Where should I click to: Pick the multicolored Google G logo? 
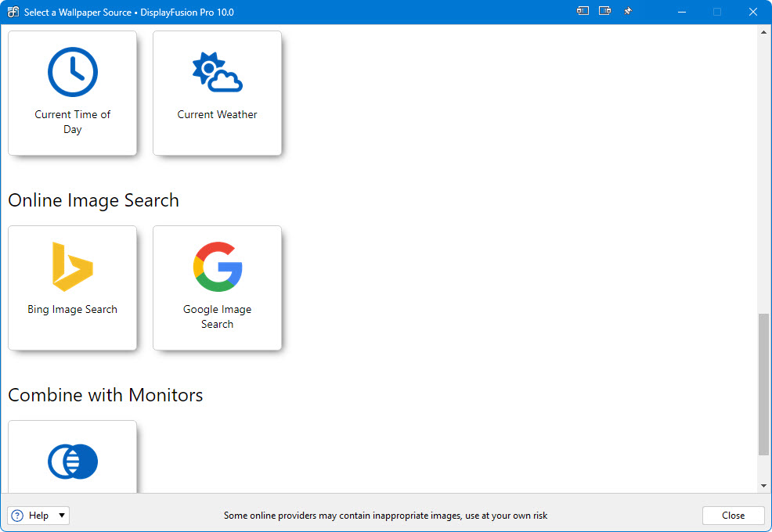217,267
